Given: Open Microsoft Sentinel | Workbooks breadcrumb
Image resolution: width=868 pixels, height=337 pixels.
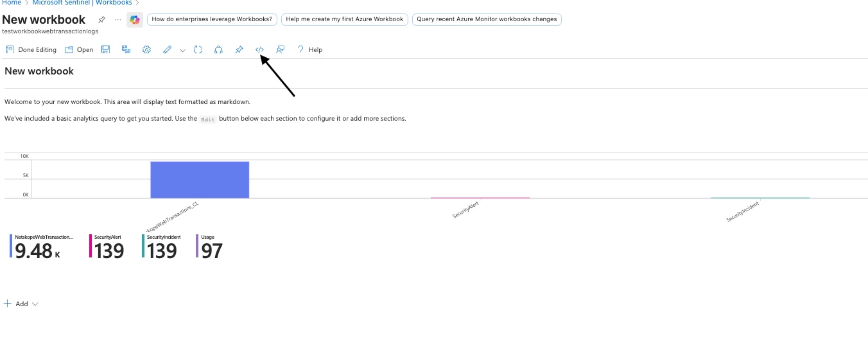Looking at the screenshot, I should tap(82, 3).
